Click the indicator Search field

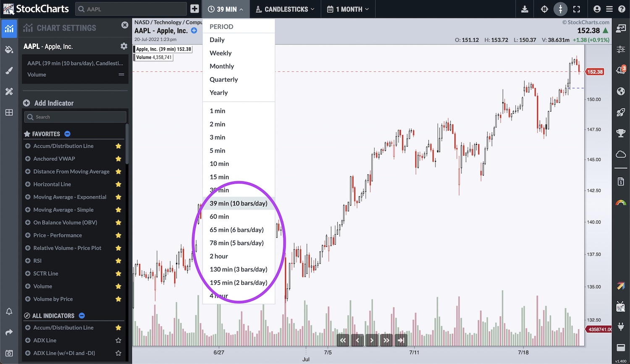[x=76, y=117]
